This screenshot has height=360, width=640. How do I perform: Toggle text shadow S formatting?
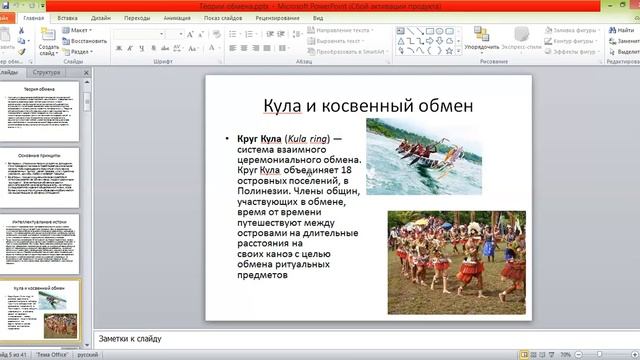pos(153,48)
